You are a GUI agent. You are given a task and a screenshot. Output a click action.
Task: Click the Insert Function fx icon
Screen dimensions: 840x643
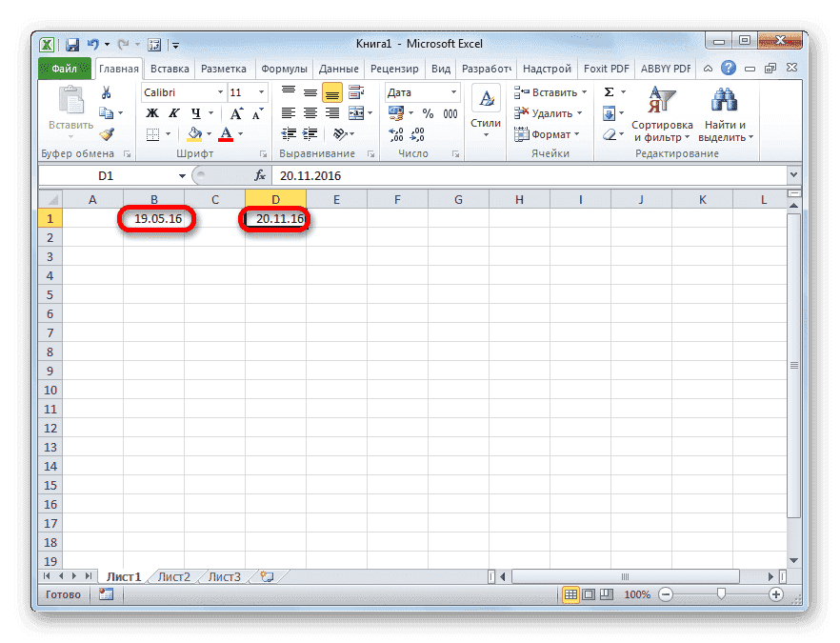[x=260, y=175]
